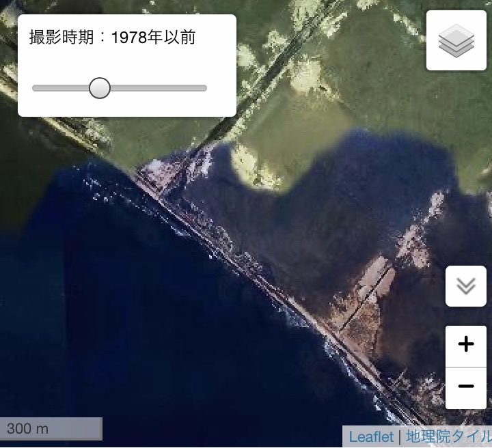Open the 地理院タイル attribution link

tap(449, 436)
